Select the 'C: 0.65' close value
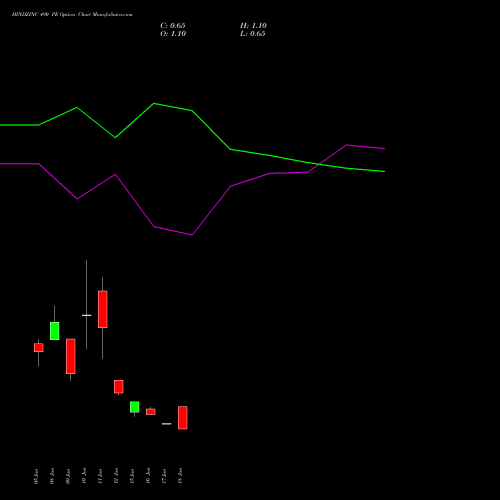The image size is (500, 500). pyautogui.click(x=173, y=26)
